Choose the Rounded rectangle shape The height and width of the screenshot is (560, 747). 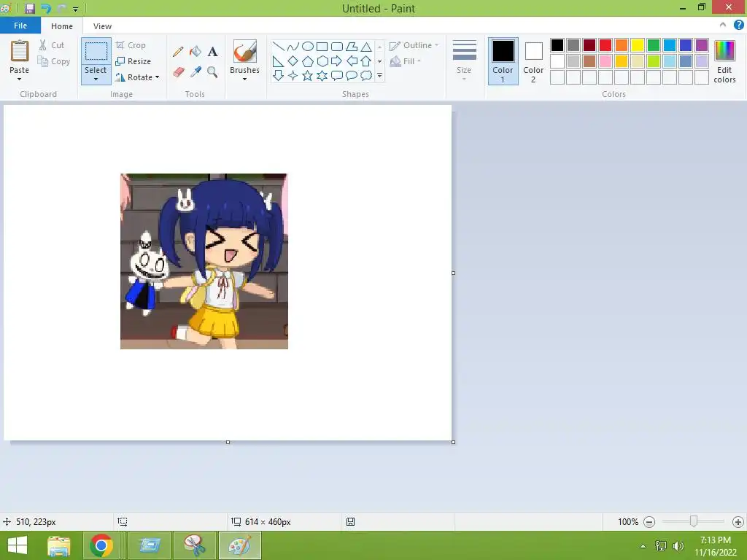[337, 46]
